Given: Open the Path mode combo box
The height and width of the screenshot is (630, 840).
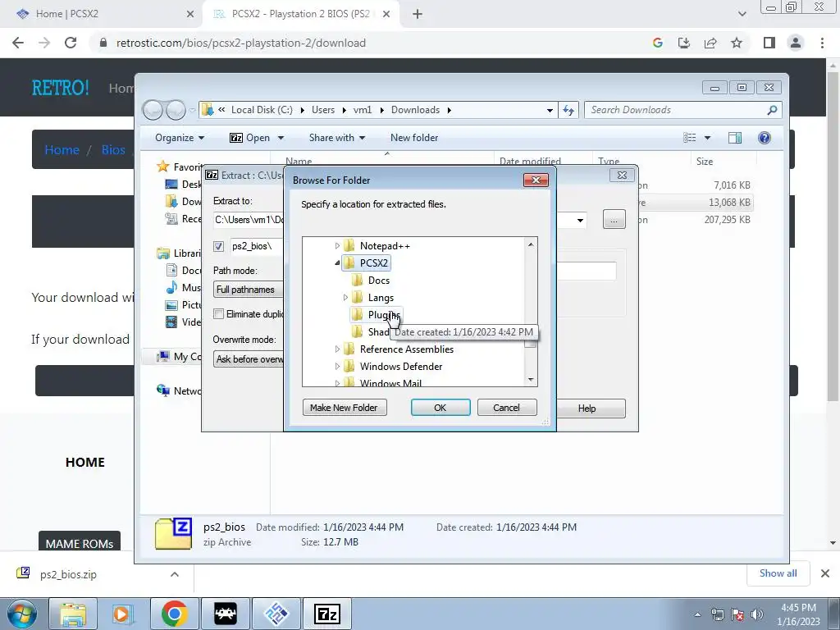Looking at the screenshot, I should click(248, 290).
